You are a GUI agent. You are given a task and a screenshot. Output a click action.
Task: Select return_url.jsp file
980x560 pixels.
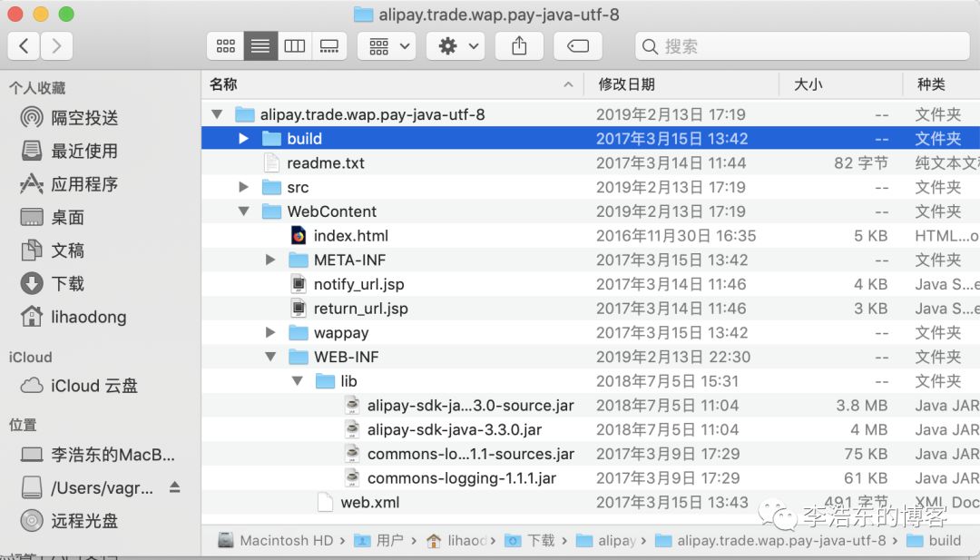pyautogui.click(x=591, y=308)
